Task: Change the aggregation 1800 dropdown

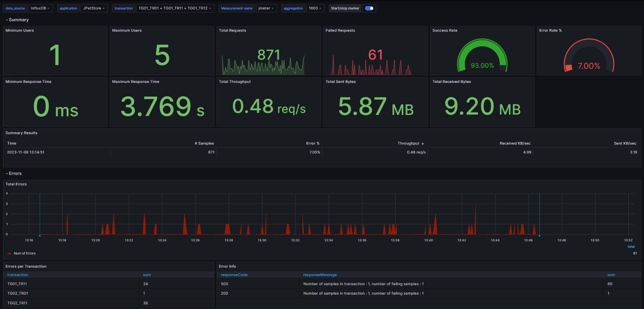Action: tap(315, 8)
